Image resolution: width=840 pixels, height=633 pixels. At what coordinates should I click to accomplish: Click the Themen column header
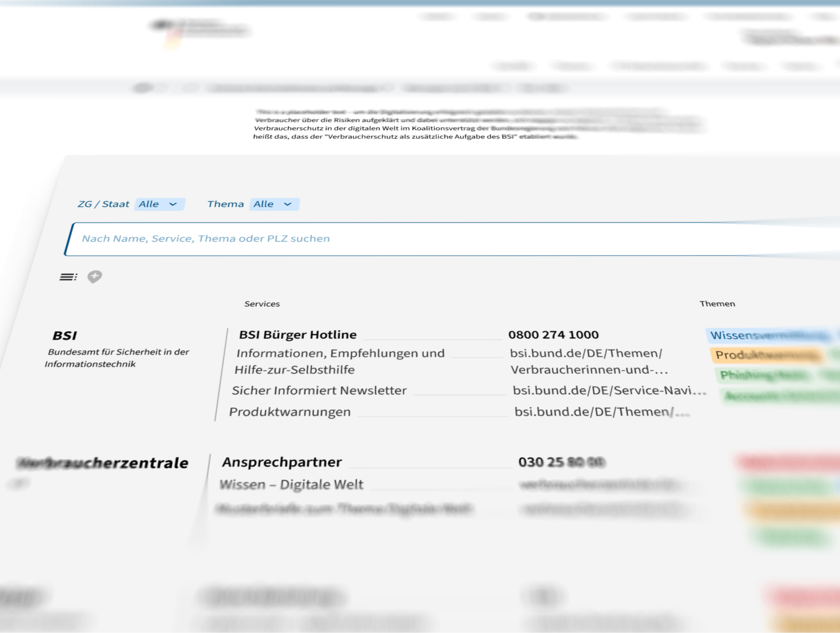pyautogui.click(x=717, y=304)
